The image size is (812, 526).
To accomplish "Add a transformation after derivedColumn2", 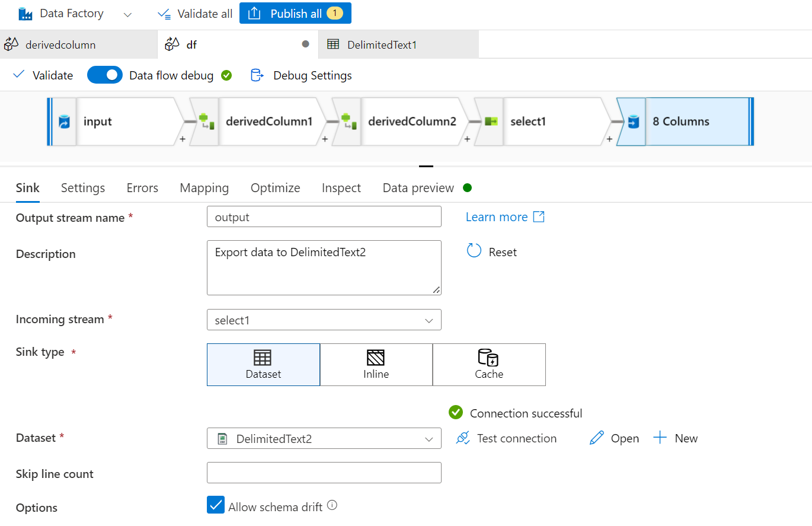I will coord(467,140).
